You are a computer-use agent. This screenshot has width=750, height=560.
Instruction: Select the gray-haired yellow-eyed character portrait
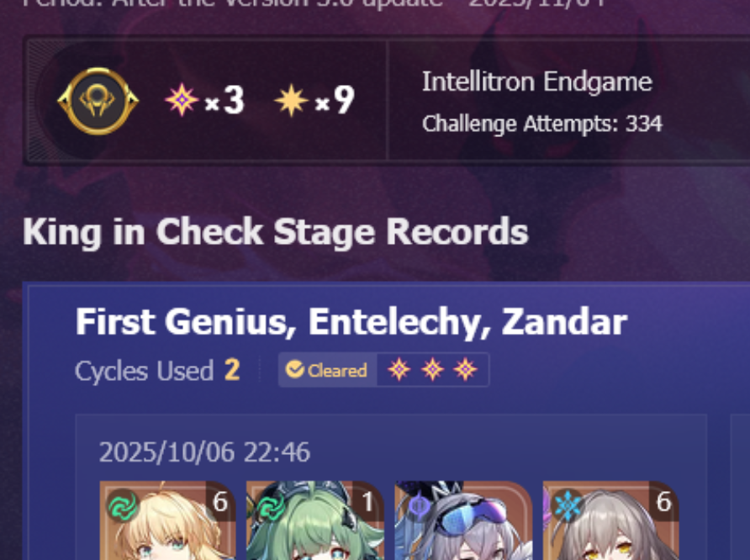[x=611, y=520]
